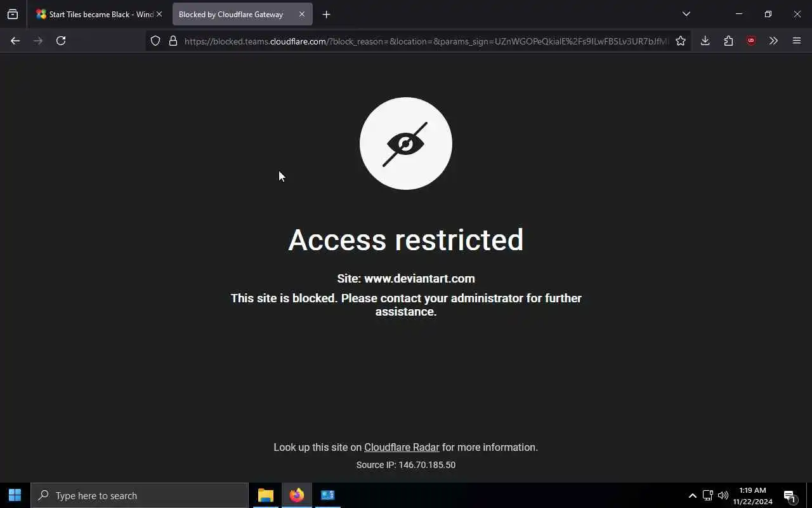Click the address bar URL field
The width and height of the screenshot is (812, 508).
coord(426,41)
